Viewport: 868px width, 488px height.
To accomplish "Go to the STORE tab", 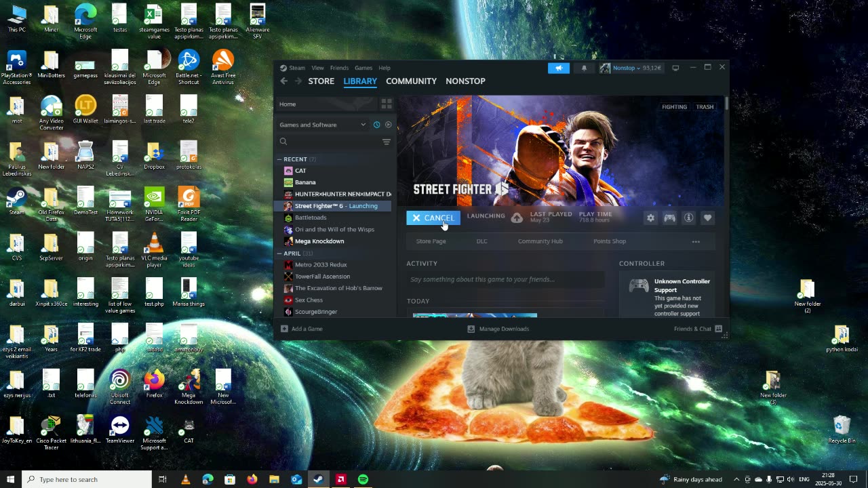I will pyautogui.click(x=321, y=81).
